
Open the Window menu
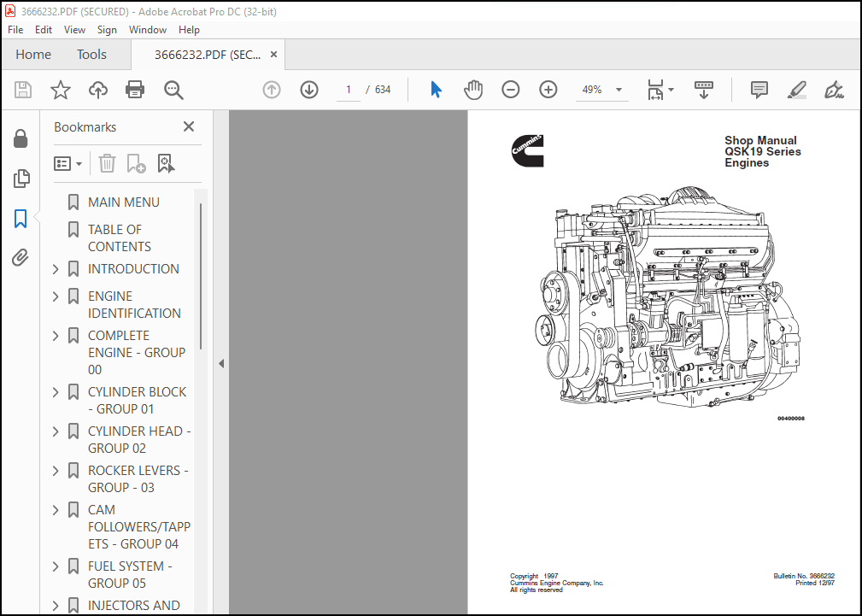click(x=147, y=30)
